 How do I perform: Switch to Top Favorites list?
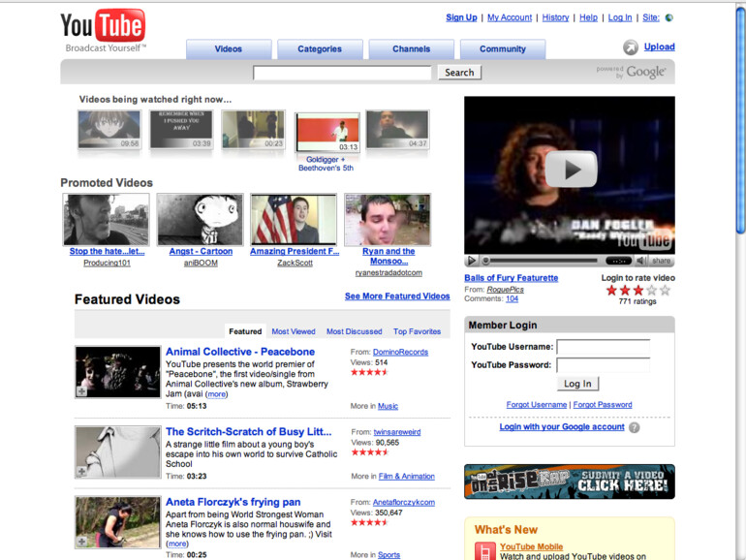click(417, 331)
